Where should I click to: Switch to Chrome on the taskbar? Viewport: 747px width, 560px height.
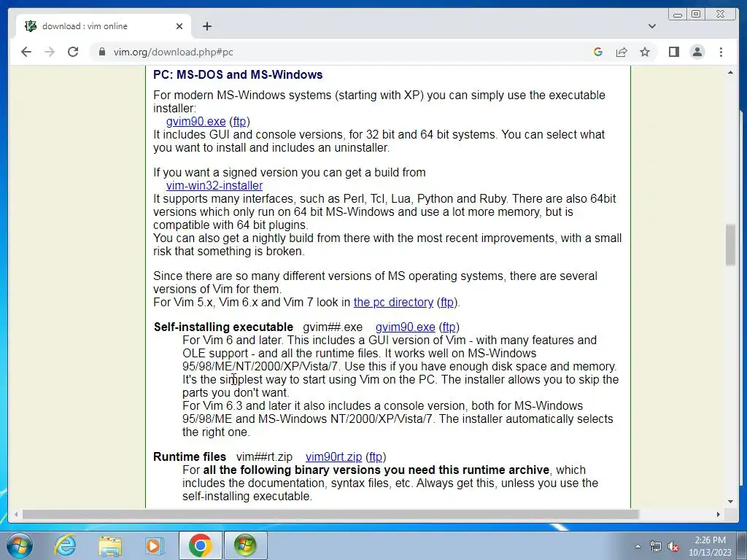(200, 545)
